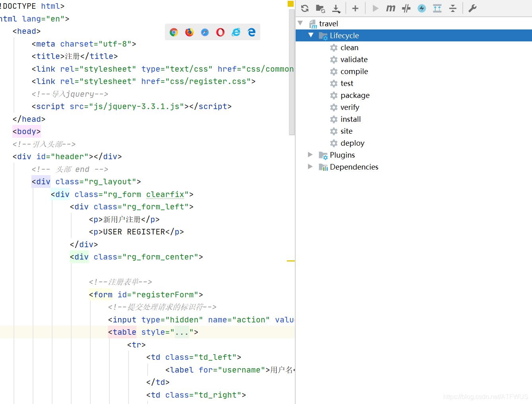Image resolution: width=532 pixels, height=404 pixels.
Task: Expand the Dependencies node
Action: click(x=310, y=166)
